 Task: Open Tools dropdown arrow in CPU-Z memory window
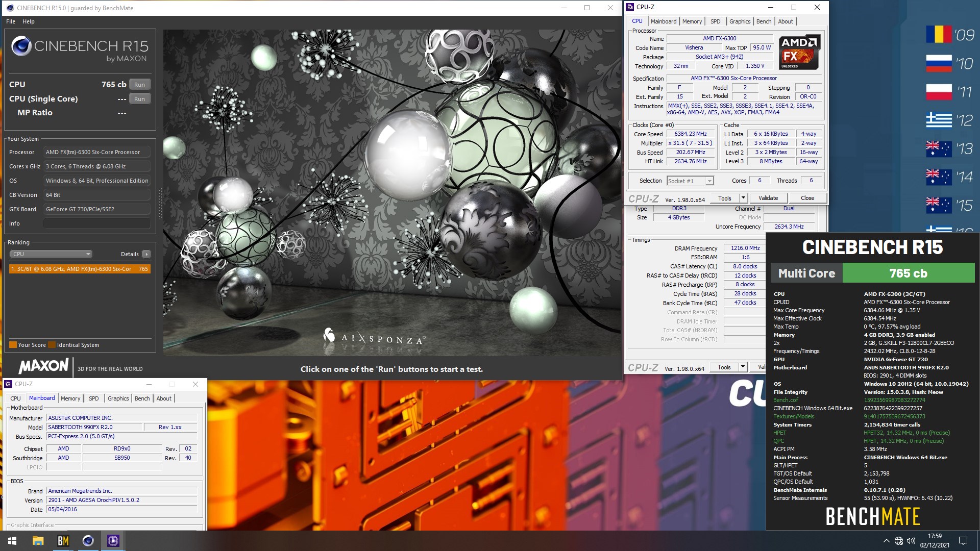click(743, 367)
